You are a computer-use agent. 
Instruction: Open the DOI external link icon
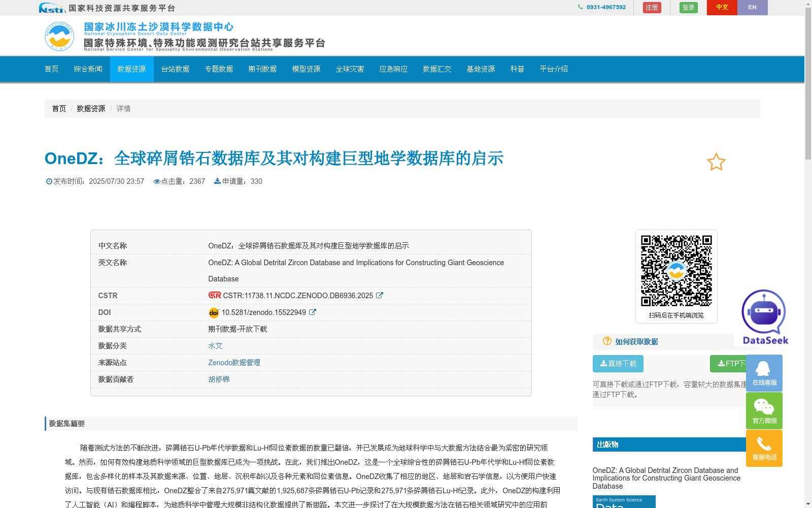click(x=313, y=312)
